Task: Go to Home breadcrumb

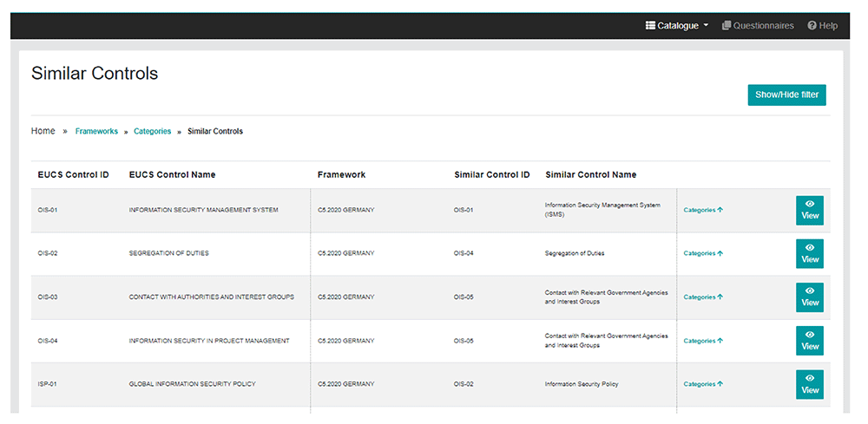Action: point(43,131)
